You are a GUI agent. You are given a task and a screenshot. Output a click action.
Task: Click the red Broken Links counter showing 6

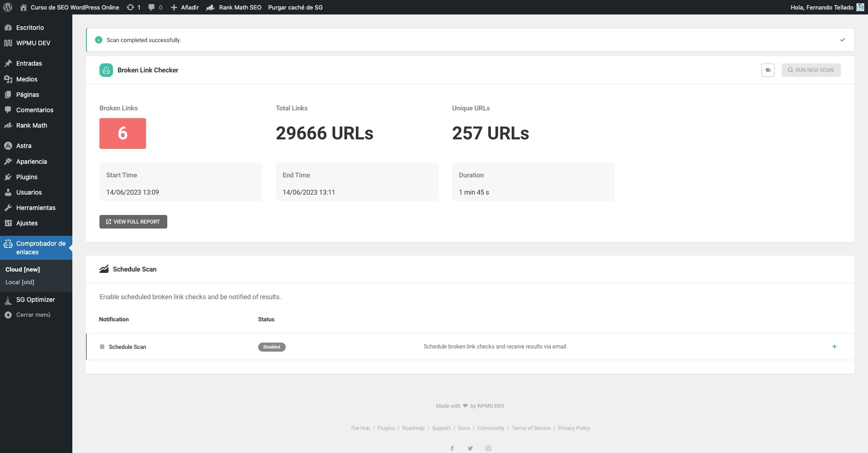pos(123,134)
